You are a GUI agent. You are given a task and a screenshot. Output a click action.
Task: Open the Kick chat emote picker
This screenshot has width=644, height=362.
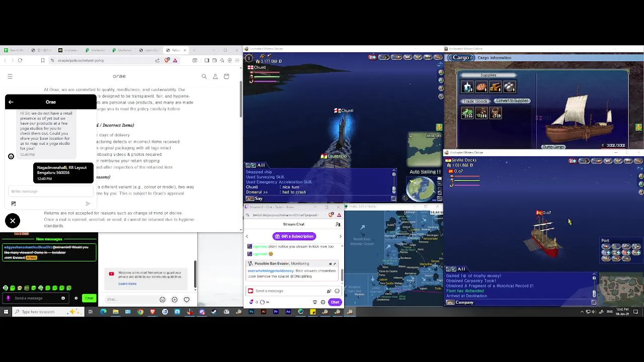63,298
